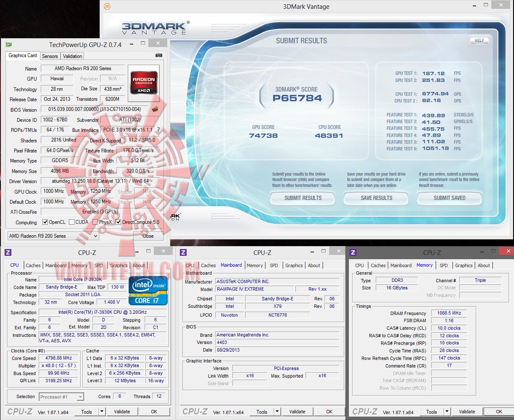Select the Memory tab in CPU-Z

tap(424, 265)
